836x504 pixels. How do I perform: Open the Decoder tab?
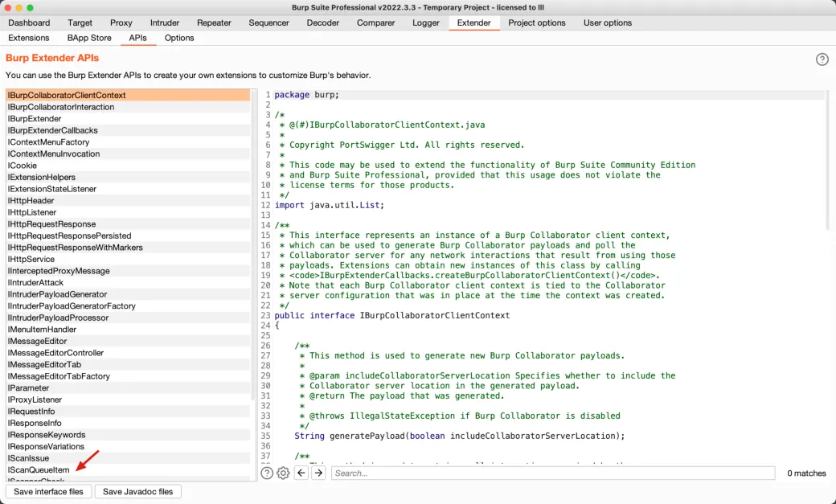pos(322,23)
